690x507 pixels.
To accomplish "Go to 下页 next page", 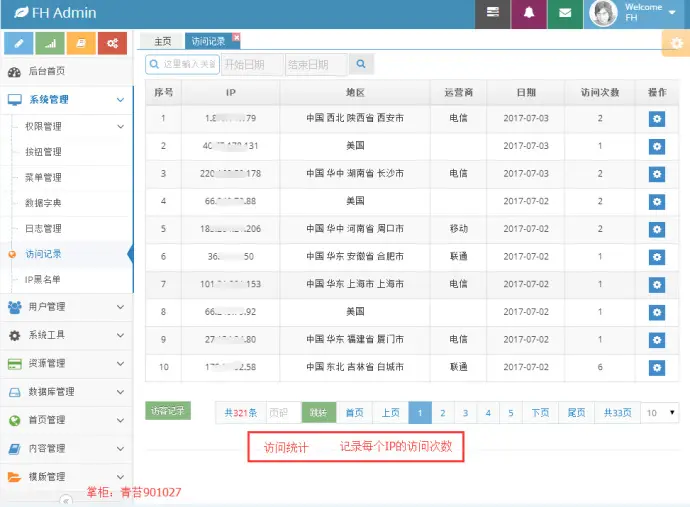I will [x=540, y=413].
